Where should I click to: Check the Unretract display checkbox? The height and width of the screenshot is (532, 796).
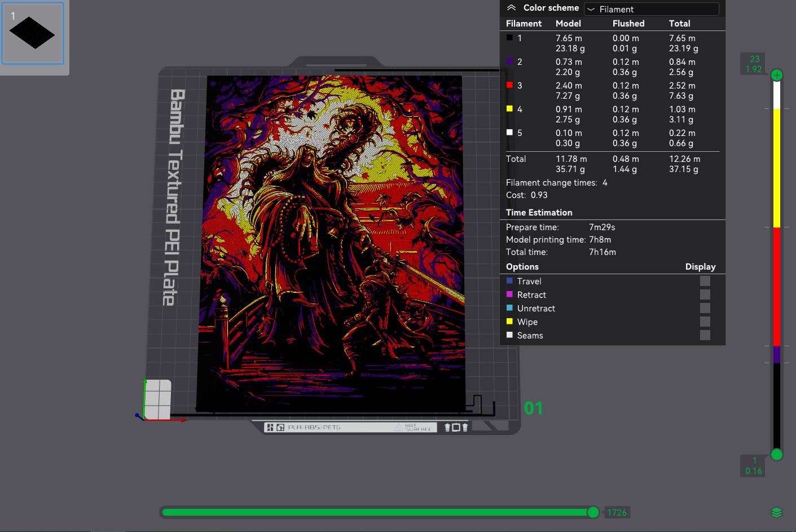[x=705, y=308]
